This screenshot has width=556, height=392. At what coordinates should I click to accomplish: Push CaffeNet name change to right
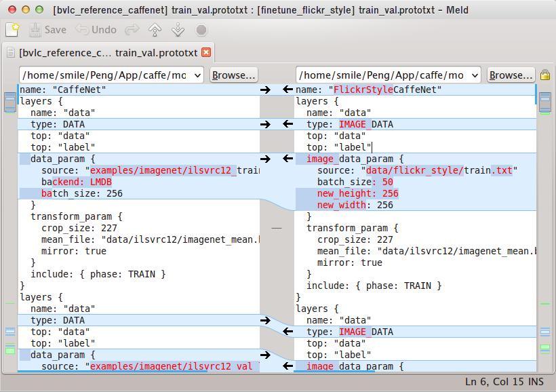coord(265,90)
